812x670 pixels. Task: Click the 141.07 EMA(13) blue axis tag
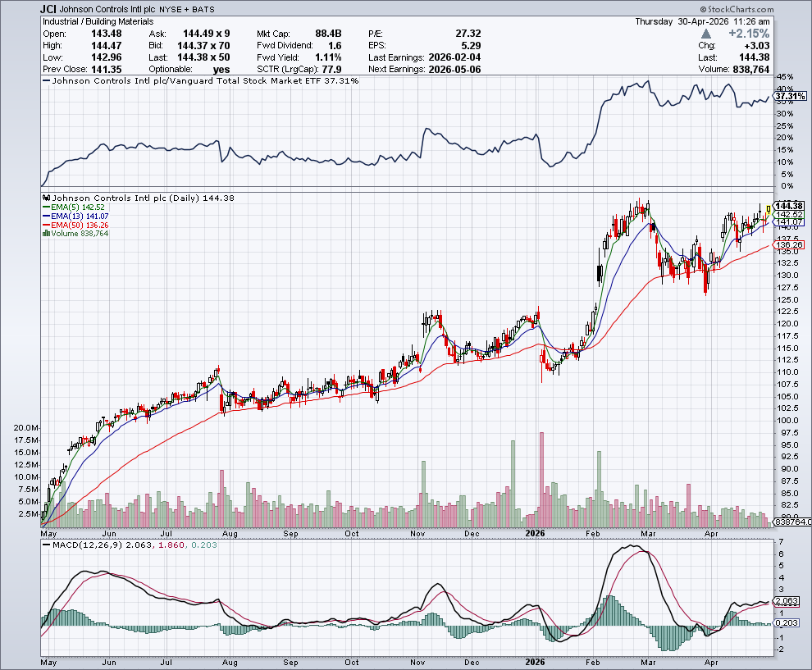point(789,222)
